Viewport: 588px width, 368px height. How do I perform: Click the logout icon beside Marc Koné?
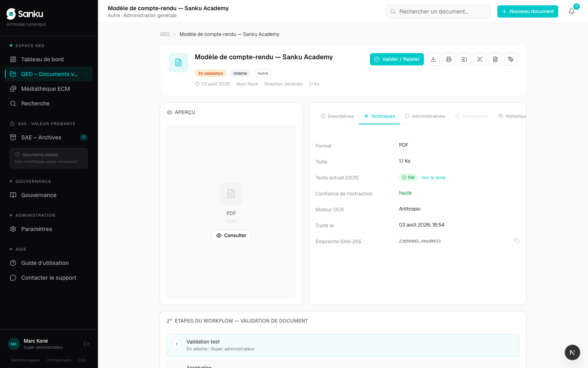[x=87, y=344]
